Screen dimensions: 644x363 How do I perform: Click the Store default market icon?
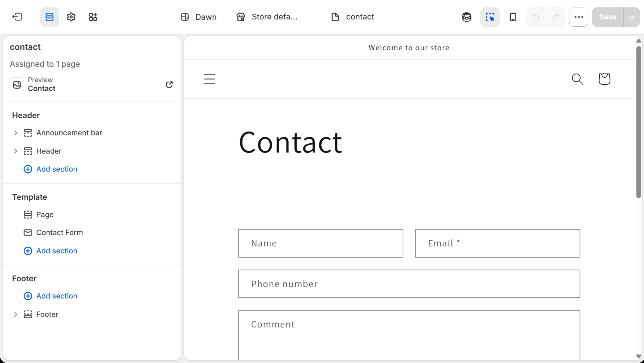click(x=241, y=17)
